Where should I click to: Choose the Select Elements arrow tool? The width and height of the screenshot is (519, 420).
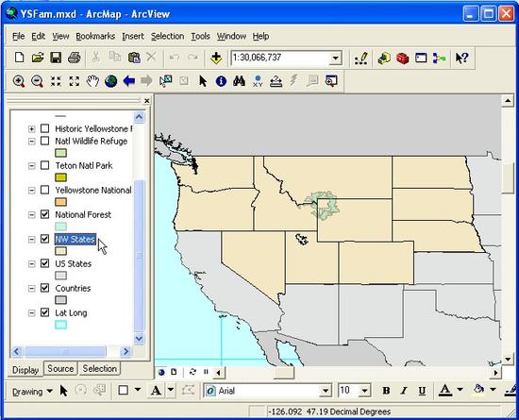pos(203,81)
